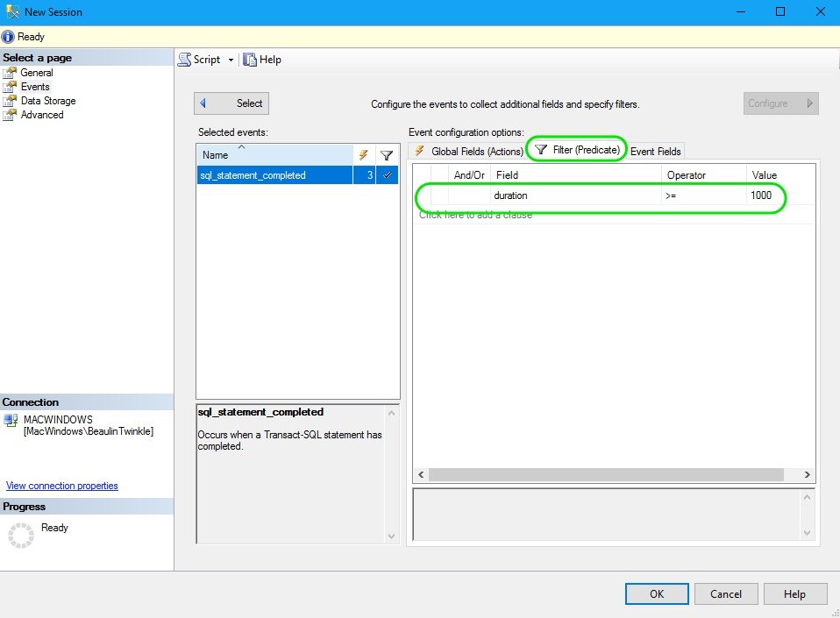Click the Select back button
Viewport: 840px width, 618px height.
coord(231,103)
